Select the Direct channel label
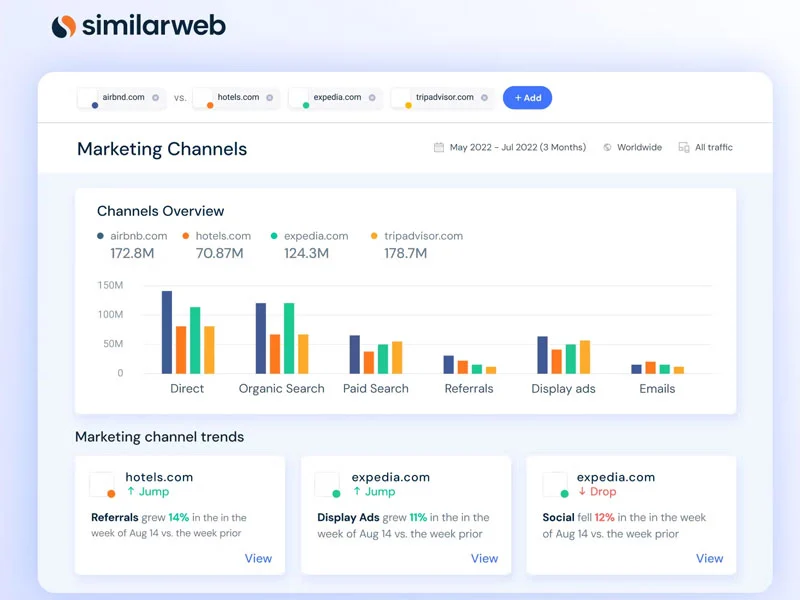The width and height of the screenshot is (800, 600). click(187, 389)
